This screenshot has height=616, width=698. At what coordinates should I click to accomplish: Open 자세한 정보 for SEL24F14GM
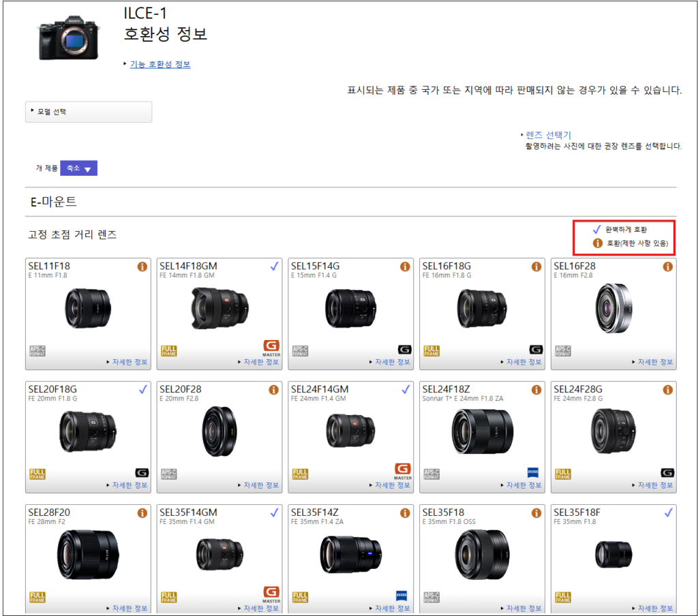tap(392, 485)
